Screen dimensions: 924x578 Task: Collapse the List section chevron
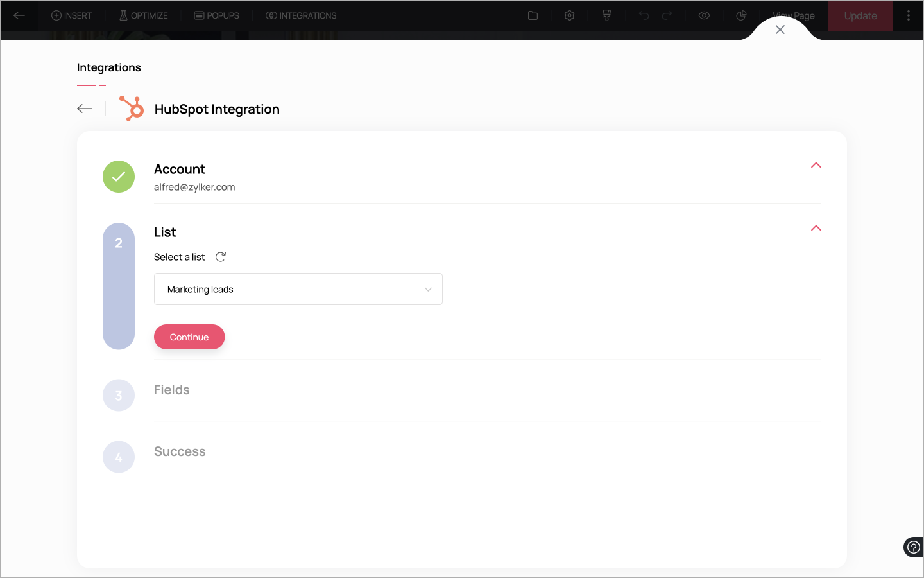point(816,229)
